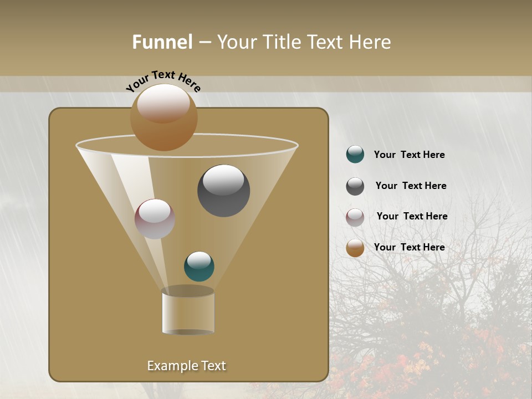Select the teal legend bullet
This screenshot has height=399, width=532.
355,155
